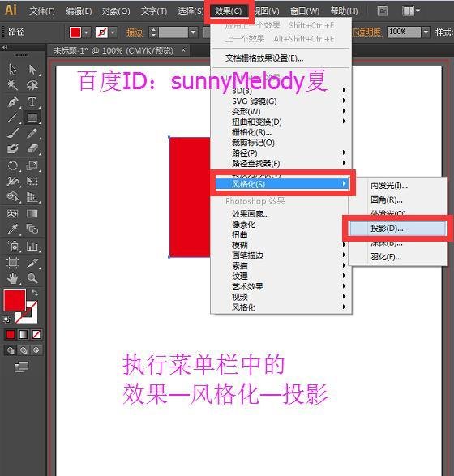Choose 内发光(I)... in submenu
The width and height of the screenshot is (454, 476).
[397, 186]
